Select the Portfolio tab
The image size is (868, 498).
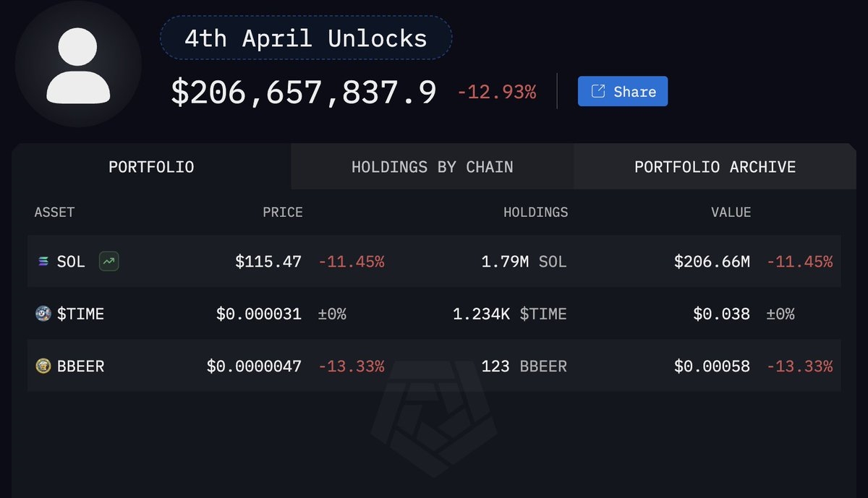(x=151, y=167)
